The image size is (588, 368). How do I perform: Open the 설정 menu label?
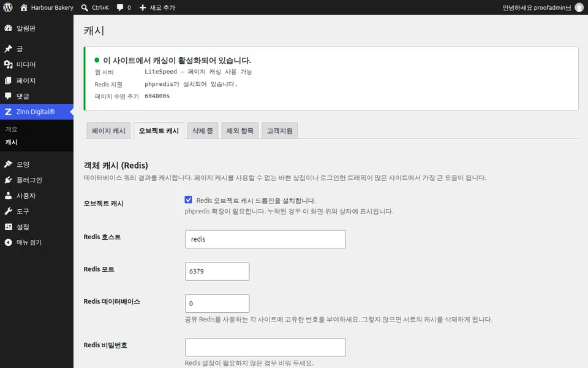pyautogui.click(x=23, y=227)
